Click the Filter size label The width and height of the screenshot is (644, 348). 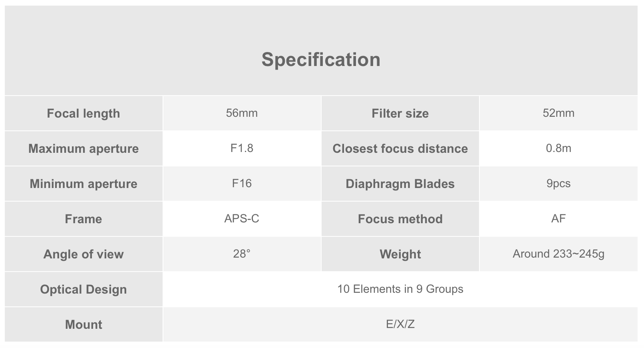(x=400, y=113)
